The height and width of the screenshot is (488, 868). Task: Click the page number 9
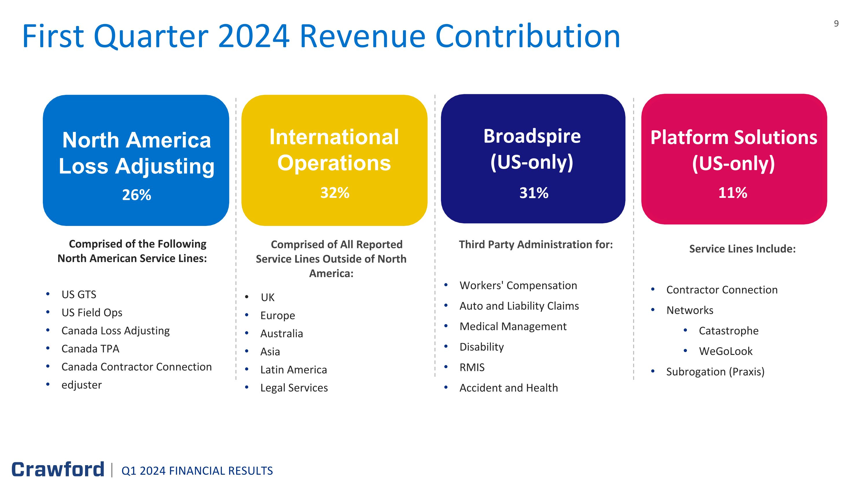point(836,23)
